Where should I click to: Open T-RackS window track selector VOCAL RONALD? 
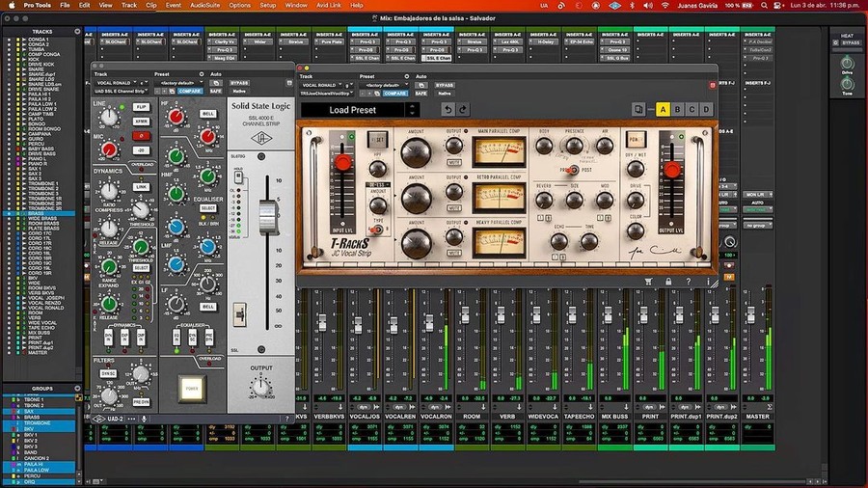[x=320, y=85]
